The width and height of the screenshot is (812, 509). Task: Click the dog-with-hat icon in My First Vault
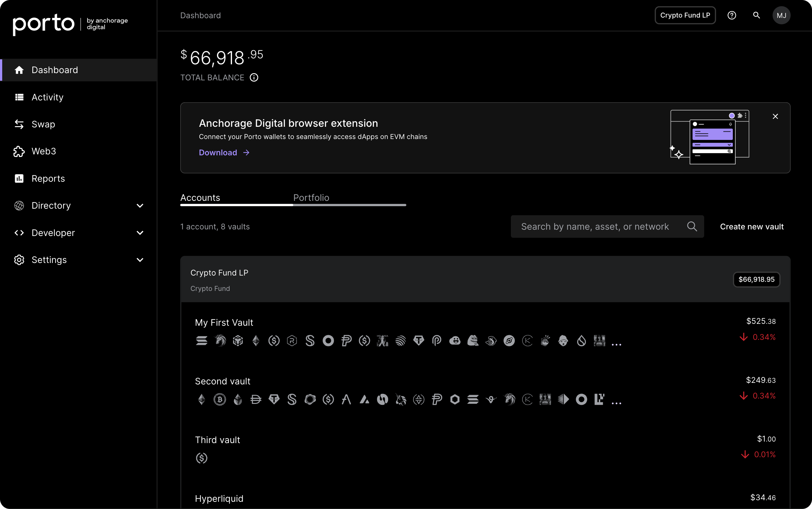point(563,341)
